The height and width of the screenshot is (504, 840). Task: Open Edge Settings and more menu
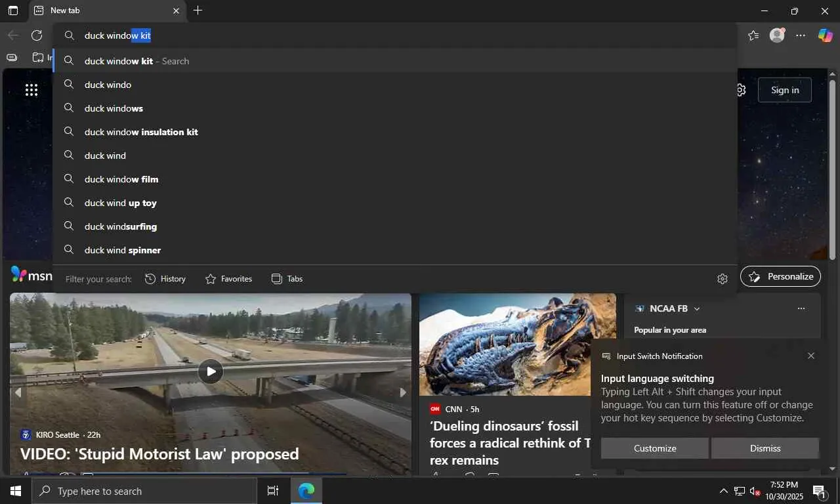tap(801, 35)
